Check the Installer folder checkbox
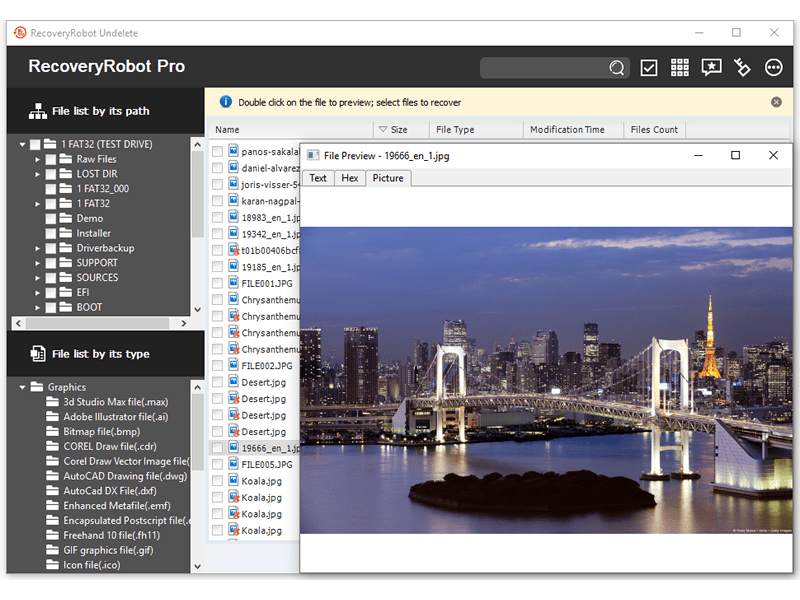 51,233
